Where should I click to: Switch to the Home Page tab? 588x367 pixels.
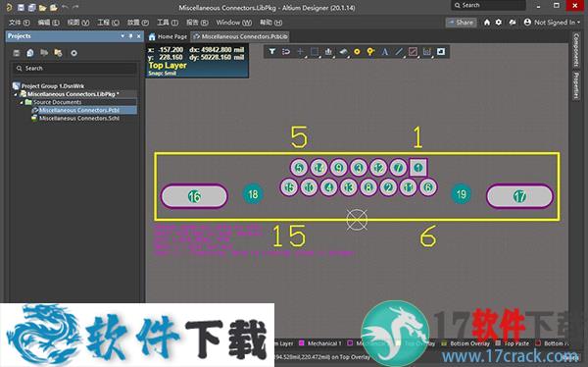coord(168,36)
